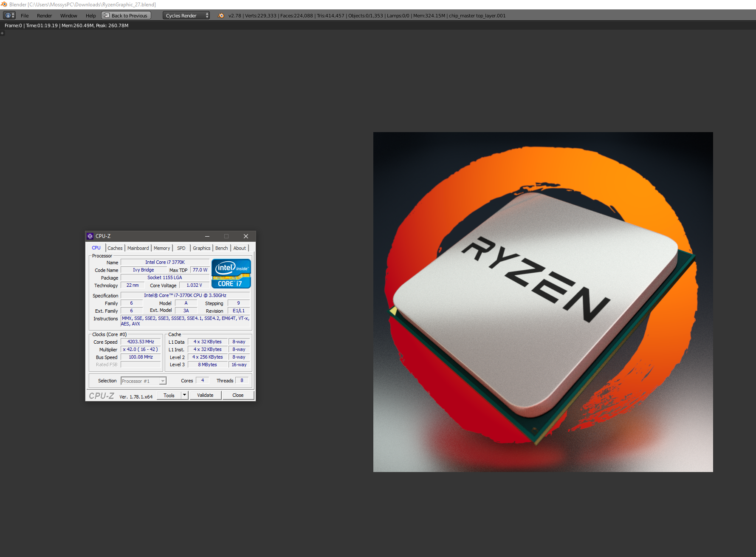The height and width of the screenshot is (557, 756).
Task: Open the Window menu in Blender
Action: 68,16
